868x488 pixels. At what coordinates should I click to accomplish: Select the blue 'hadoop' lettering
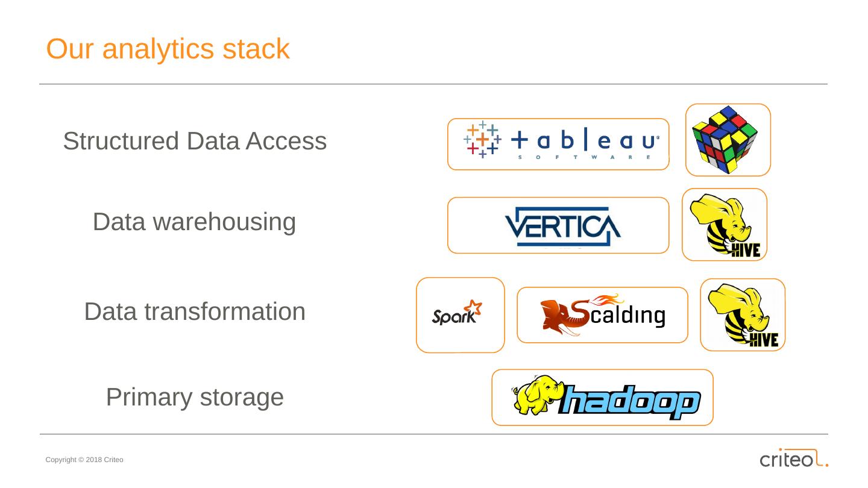[629, 402]
